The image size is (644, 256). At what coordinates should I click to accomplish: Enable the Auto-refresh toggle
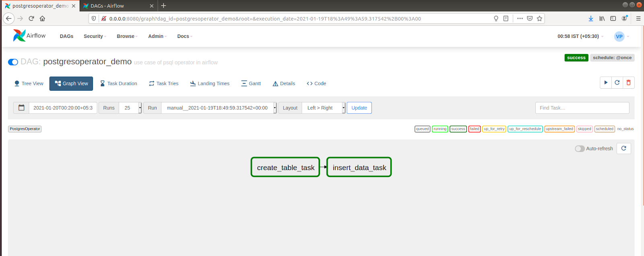coord(580,149)
